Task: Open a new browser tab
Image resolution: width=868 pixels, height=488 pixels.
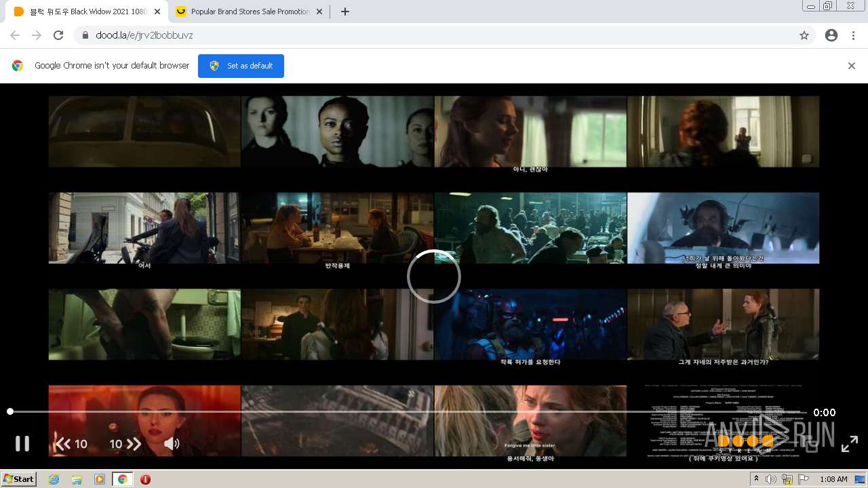Action: click(344, 12)
